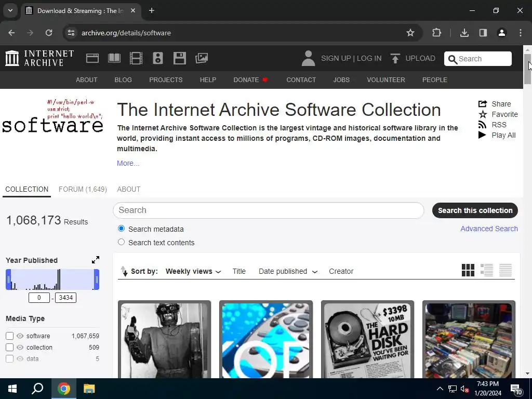Click SIGN UP | LOG IN link
532x399 pixels.
(x=351, y=58)
